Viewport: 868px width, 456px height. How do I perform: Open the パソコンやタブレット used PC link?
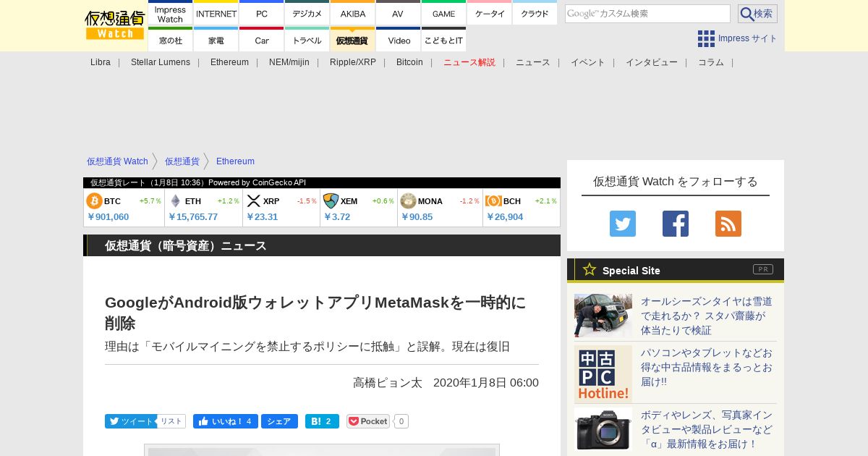[x=707, y=367]
